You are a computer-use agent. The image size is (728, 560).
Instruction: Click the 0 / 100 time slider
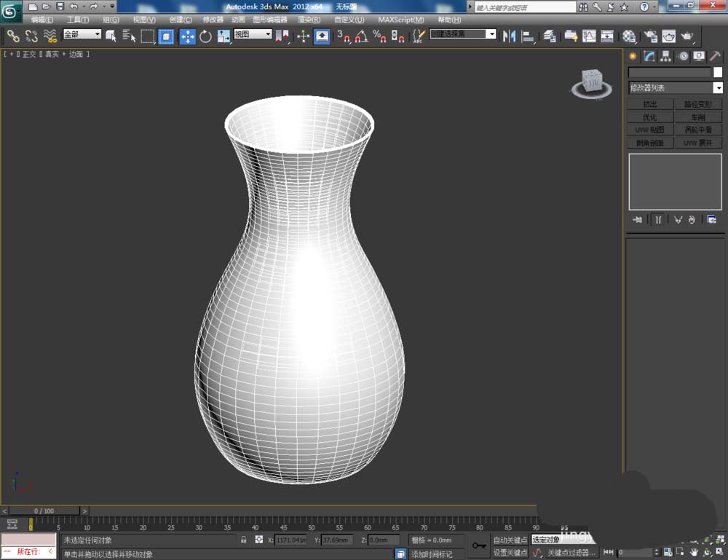[44, 511]
